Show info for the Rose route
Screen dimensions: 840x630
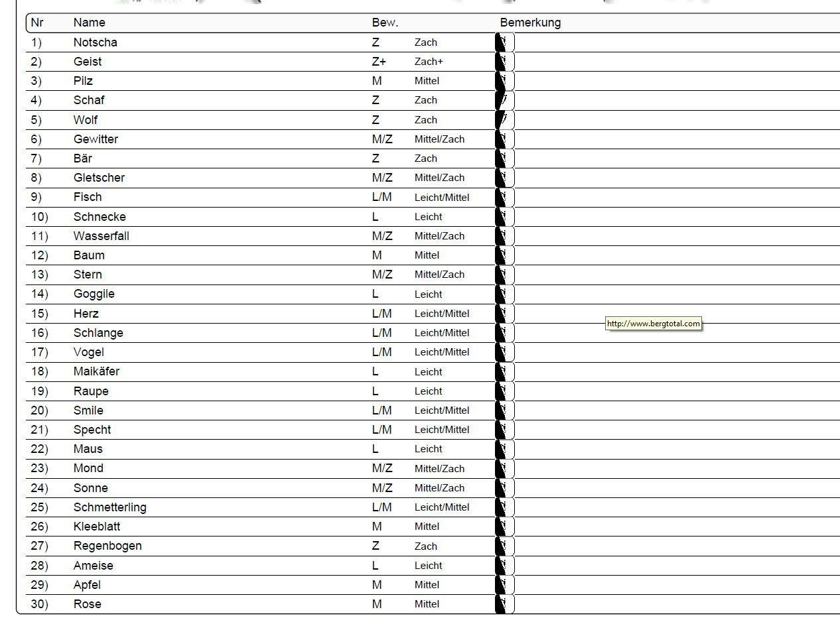click(x=505, y=604)
